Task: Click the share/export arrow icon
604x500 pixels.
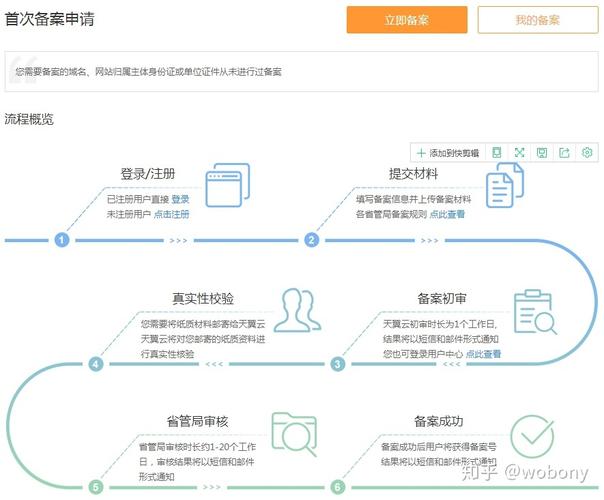Action: (x=564, y=153)
